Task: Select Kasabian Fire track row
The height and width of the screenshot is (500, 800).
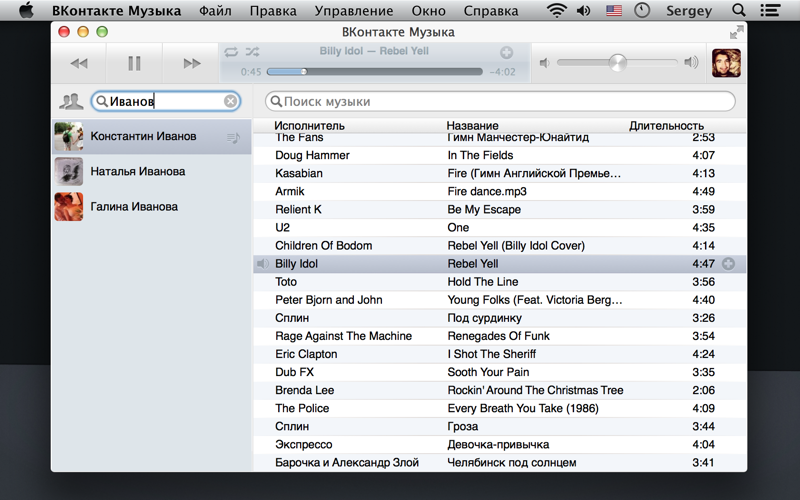Action: [x=499, y=173]
